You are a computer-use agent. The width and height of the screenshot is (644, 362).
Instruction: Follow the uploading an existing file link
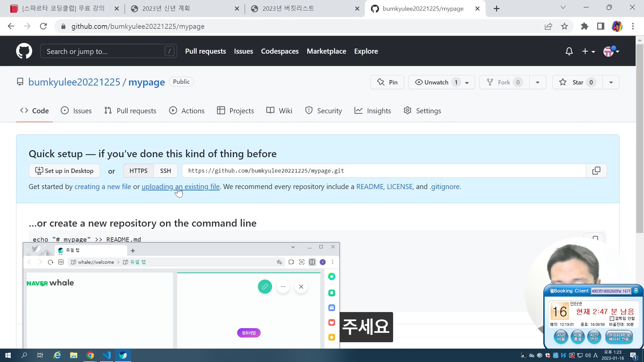pyautogui.click(x=180, y=187)
